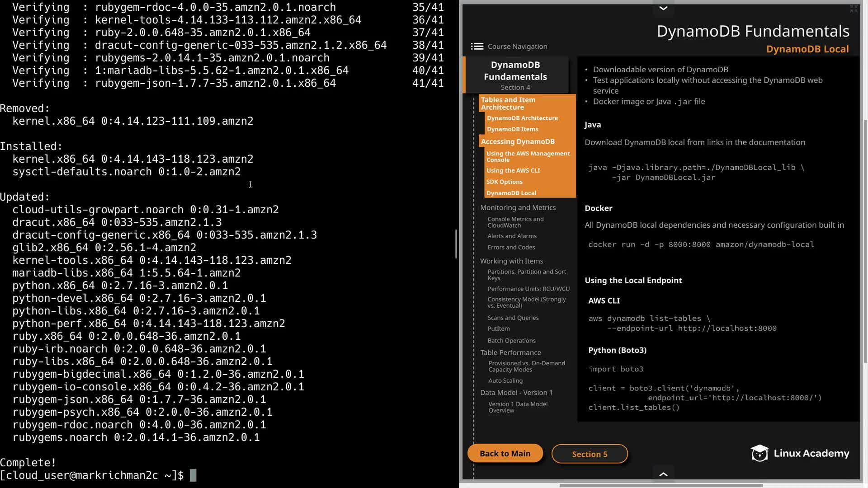Click the bottom chevron-up expand arrow

click(x=663, y=474)
